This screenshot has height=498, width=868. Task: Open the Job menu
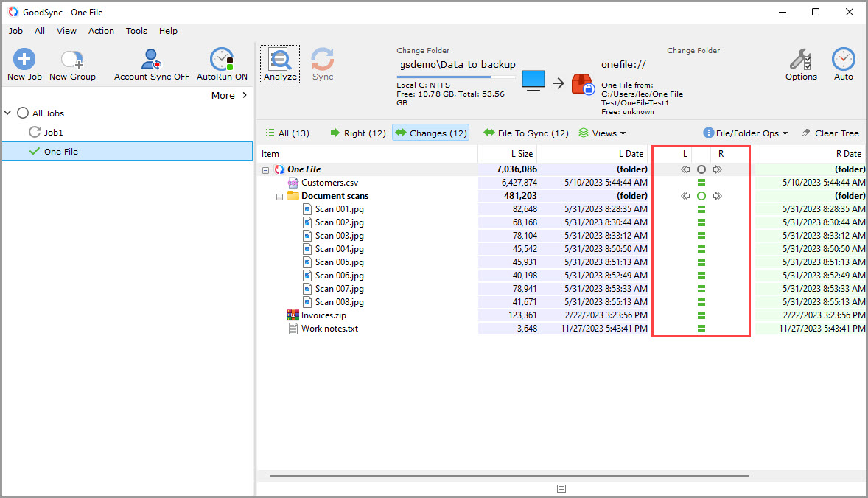click(x=15, y=31)
